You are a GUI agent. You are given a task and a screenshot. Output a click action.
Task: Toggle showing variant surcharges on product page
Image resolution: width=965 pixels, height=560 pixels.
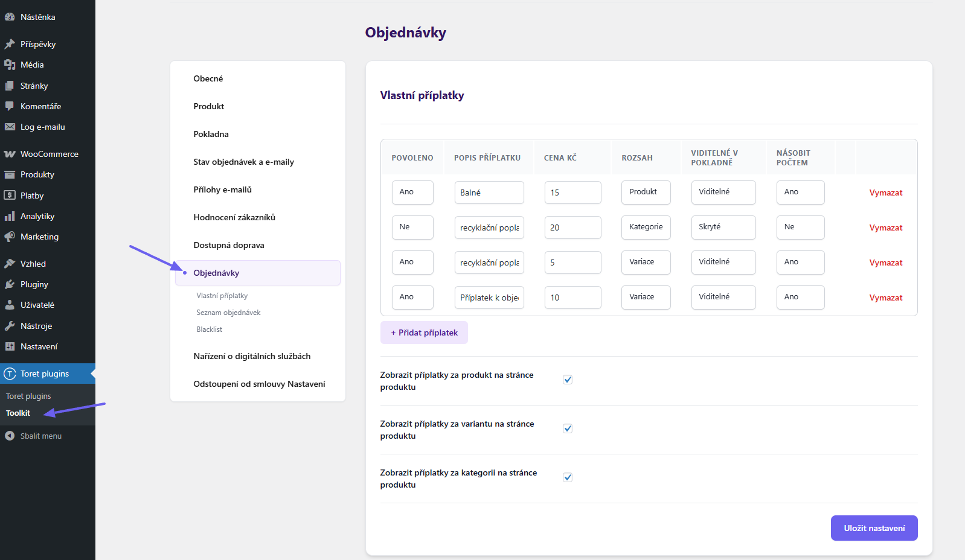click(568, 428)
